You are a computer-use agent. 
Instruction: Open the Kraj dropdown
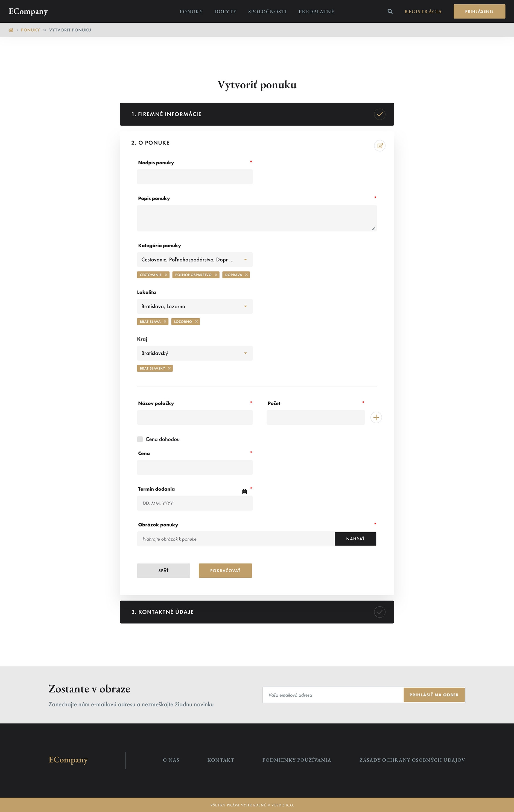click(x=195, y=353)
